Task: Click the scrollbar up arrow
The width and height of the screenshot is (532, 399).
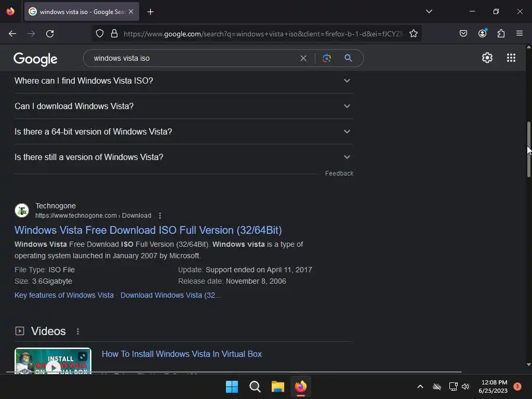Action: pyautogui.click(x=528, y=47)
